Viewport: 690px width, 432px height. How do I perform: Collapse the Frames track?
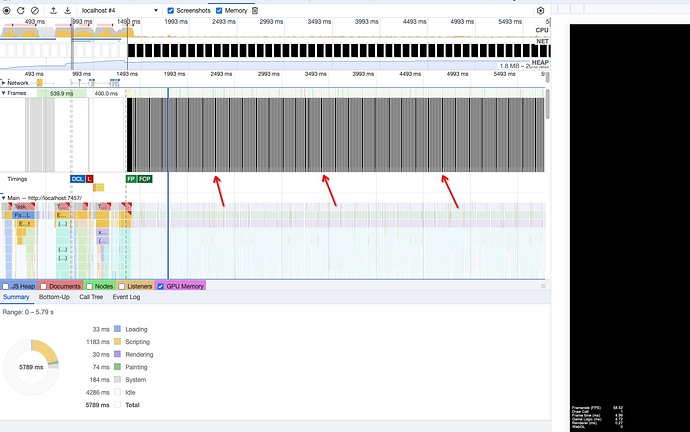(x=4, y=93)
